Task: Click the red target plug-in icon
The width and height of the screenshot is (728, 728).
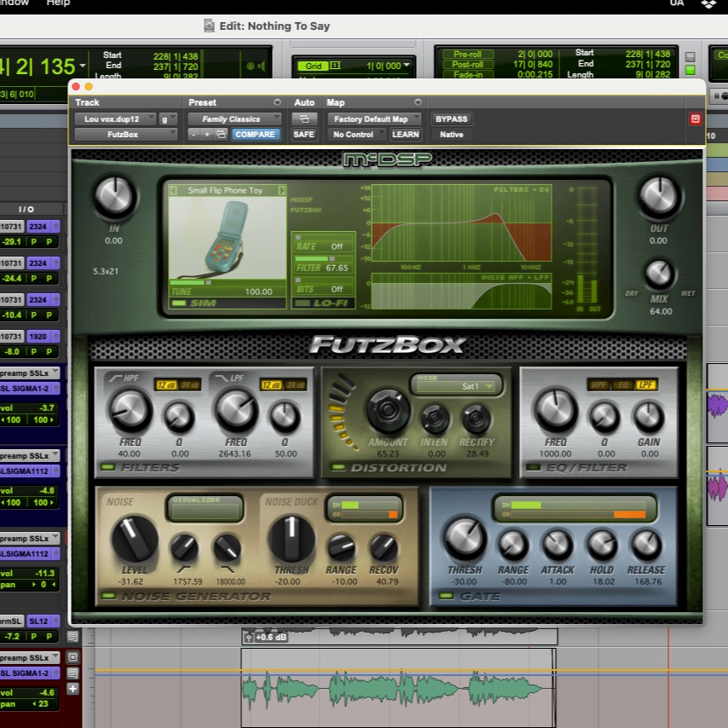Action: [695, 118]
